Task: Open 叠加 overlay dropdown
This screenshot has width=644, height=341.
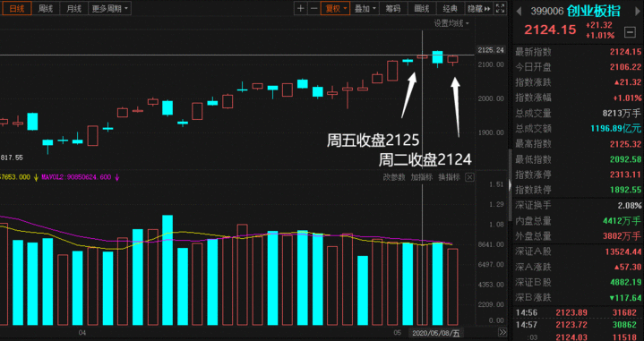Action: coord(365,8)
